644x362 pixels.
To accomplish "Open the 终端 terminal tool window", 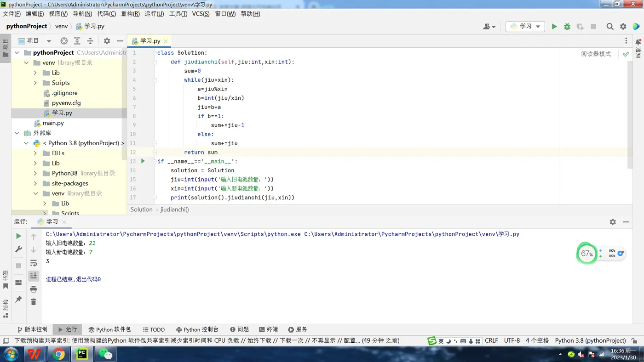I will 268,329.
